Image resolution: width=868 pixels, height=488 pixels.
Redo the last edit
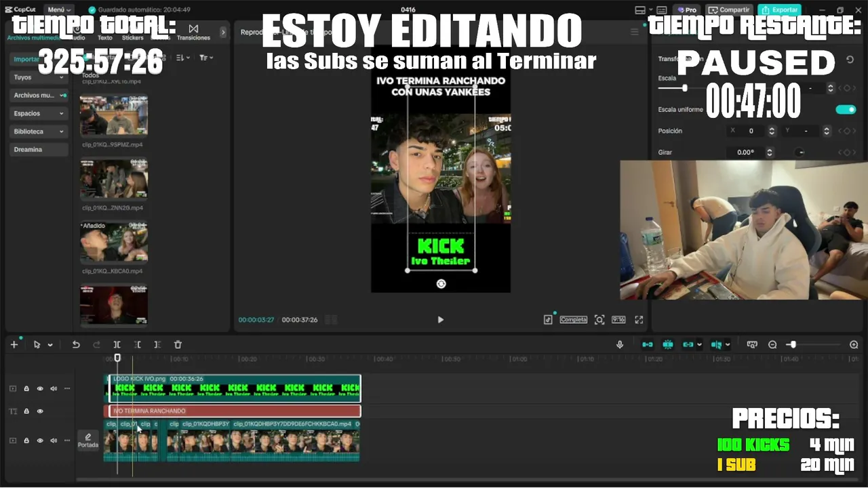(96, 344)
